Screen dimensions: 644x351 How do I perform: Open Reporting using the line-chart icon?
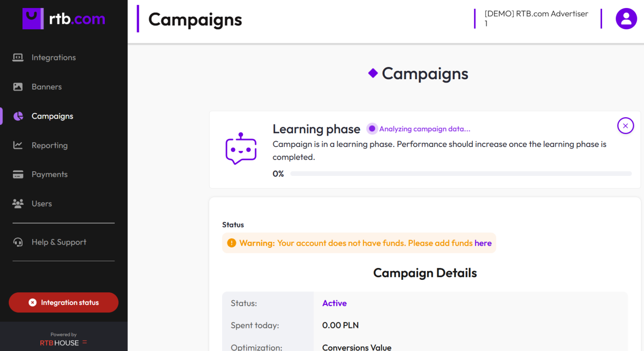pos(18,145)
